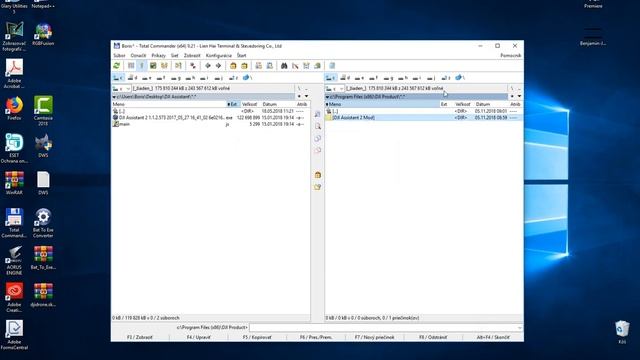Open the Súbor menu
Image resolution: width=640 pixels, height=360 pixels.
pos(119,56)
